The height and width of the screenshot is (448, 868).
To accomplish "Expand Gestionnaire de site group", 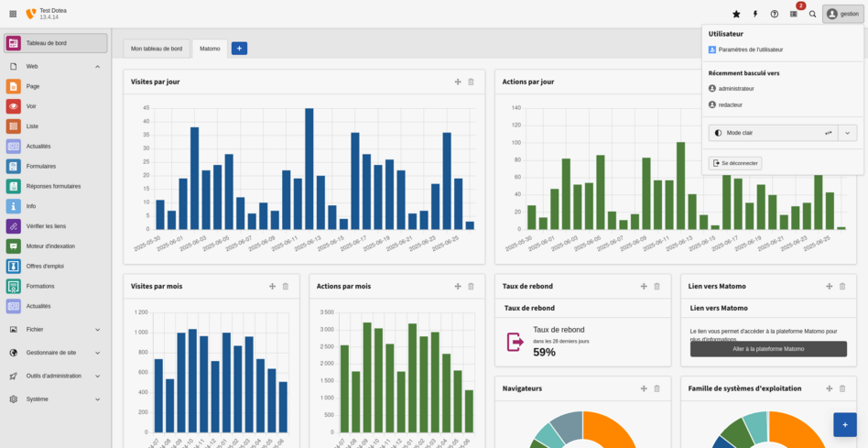I will pos(55,353).
